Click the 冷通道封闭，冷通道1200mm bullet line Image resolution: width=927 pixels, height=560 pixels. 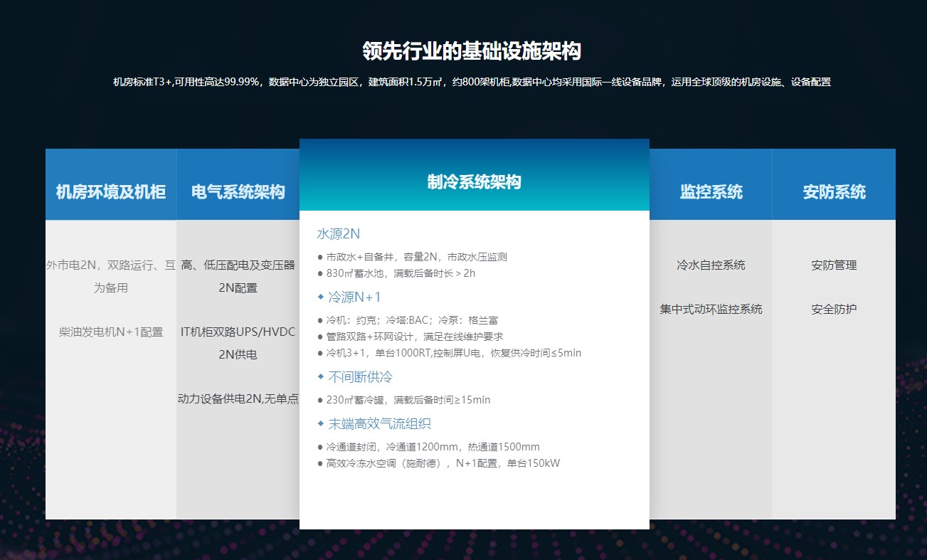pos(428,447)
